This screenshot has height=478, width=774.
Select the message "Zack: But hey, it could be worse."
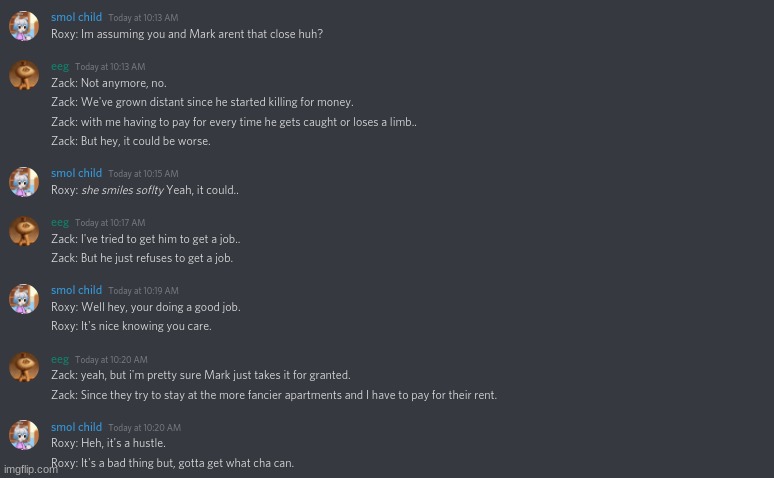coord(130,142)
